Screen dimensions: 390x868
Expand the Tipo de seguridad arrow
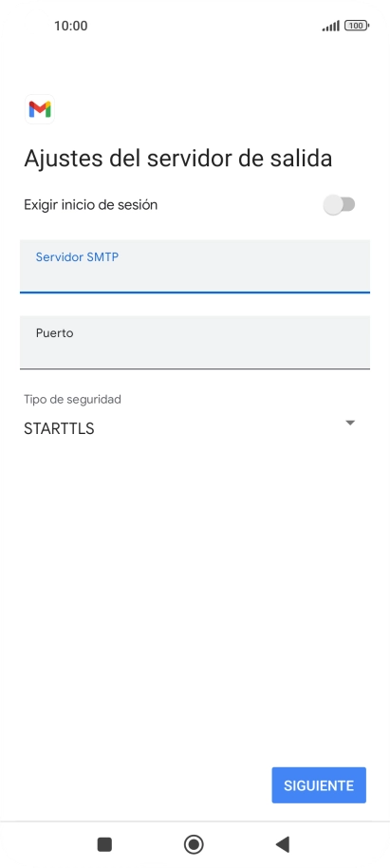click(349, 423)
